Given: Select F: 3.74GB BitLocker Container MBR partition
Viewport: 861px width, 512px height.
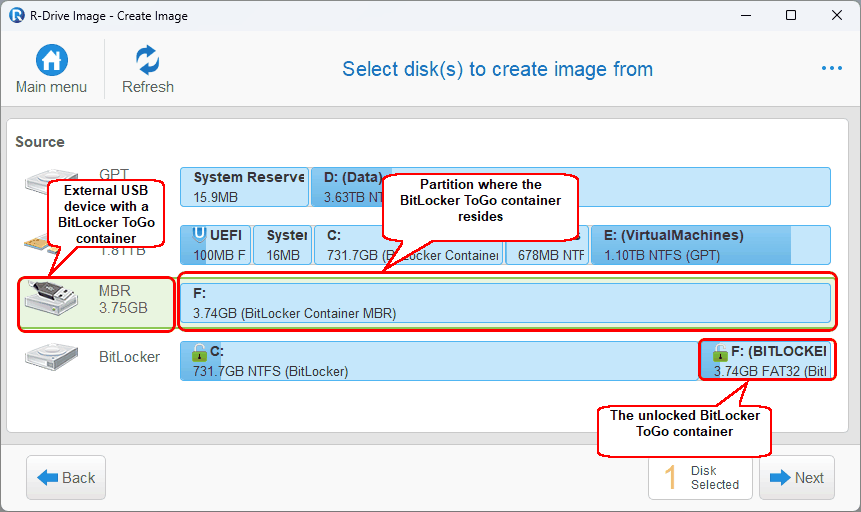Looking at the screenshot, I should coord(505,303).
